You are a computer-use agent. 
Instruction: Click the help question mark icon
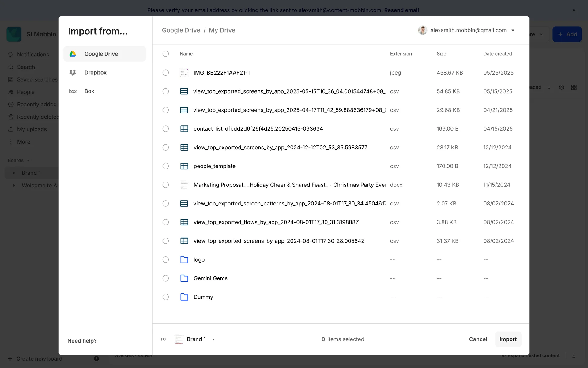click(96, 358)
